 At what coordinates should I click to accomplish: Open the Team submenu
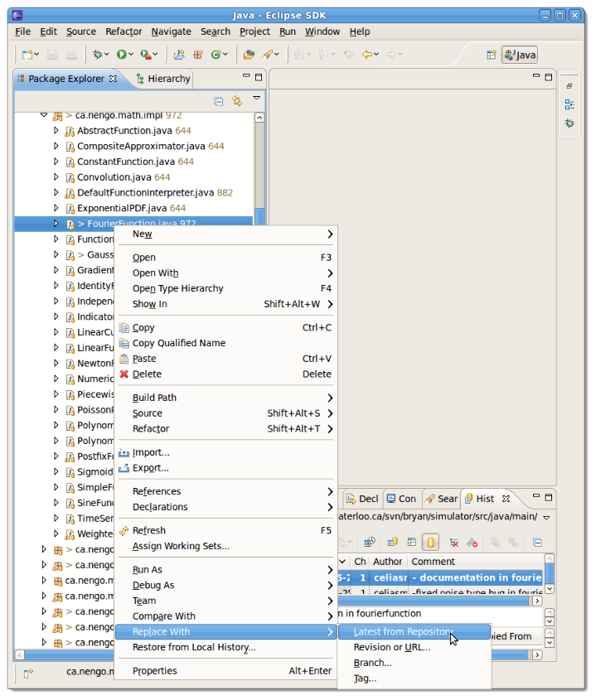(225, 601)
